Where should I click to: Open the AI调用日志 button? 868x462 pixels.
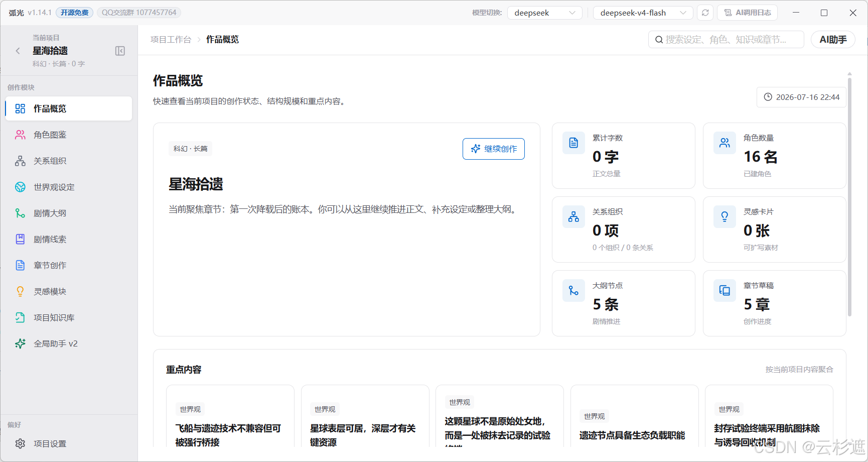coord(748,13)
